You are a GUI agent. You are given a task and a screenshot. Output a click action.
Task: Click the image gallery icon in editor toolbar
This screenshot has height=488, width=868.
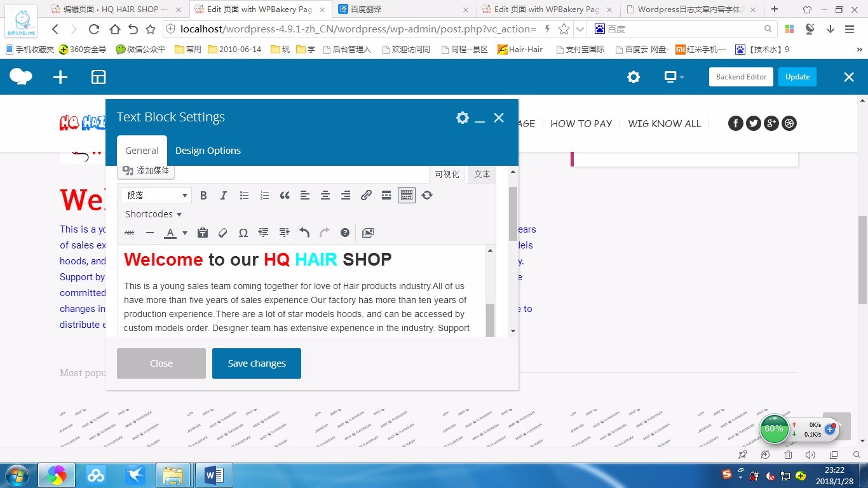coord(368,233)
